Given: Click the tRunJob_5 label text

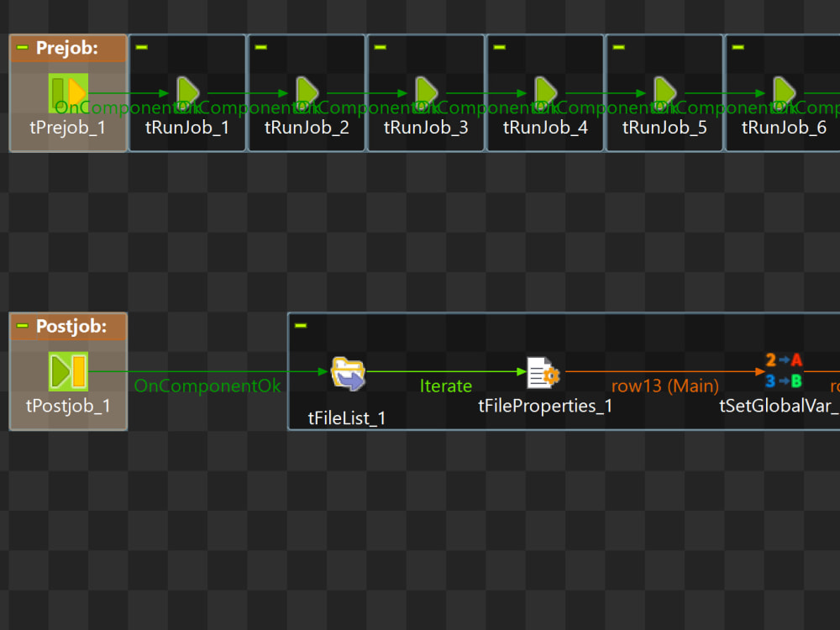Looking at the screenshot, I should [x=664, y=128].
